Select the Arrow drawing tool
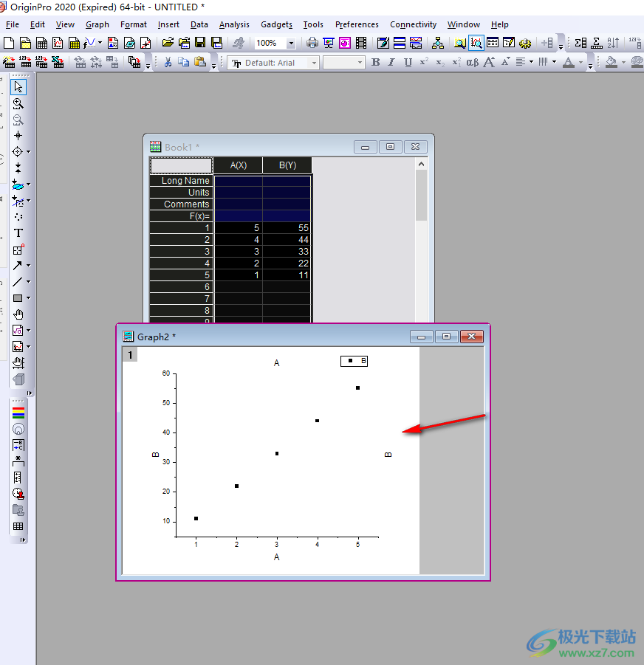 coord(17,266)
